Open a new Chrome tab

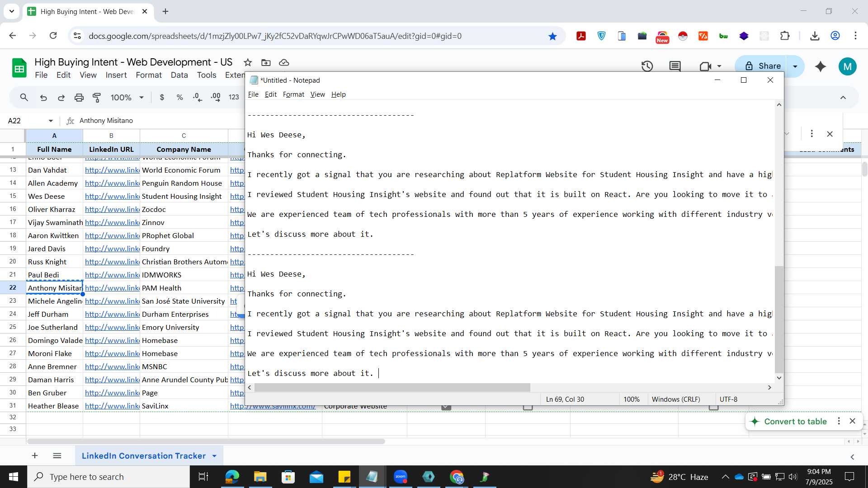165,11
